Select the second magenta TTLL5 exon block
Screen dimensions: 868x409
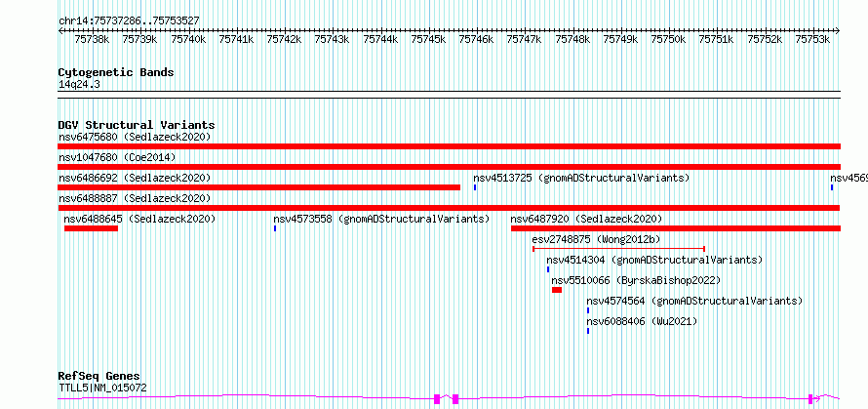point(455,398)
